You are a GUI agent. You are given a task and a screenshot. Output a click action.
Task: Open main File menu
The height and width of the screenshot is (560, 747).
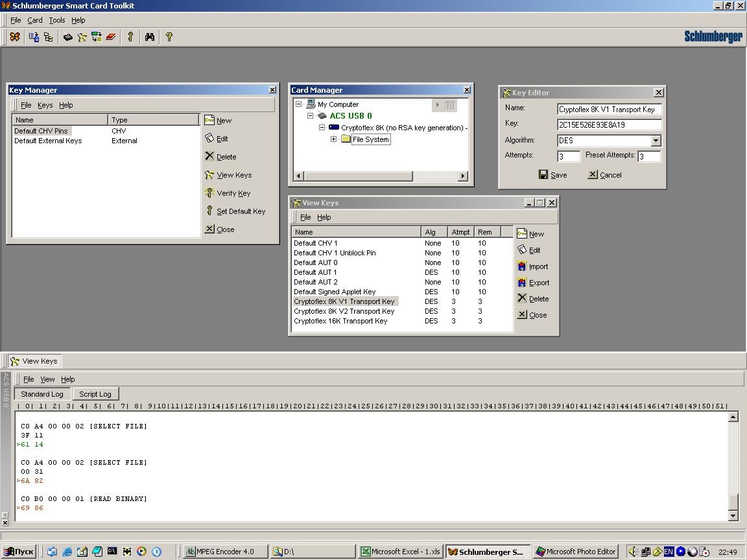[x=16, y=20]
